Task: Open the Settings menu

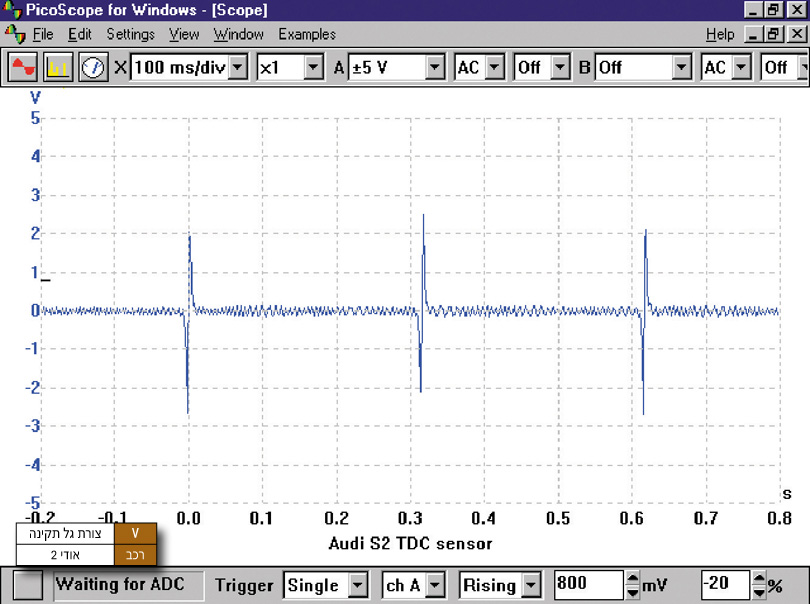Action: tap(130, 34)
